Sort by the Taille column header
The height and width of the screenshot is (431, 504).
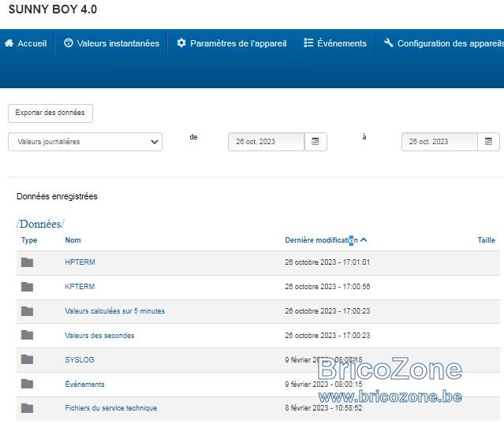487,240
